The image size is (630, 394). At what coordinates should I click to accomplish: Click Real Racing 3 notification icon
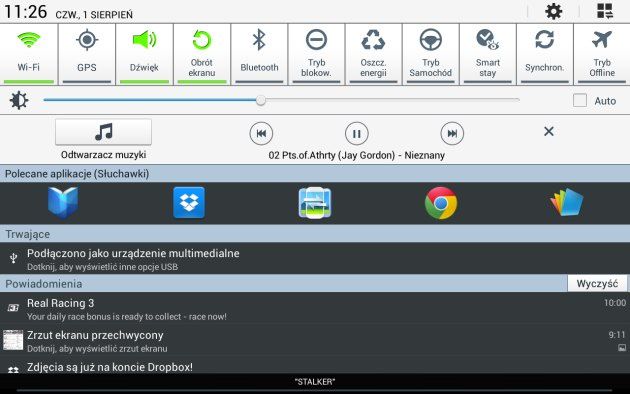pos(13,308)
